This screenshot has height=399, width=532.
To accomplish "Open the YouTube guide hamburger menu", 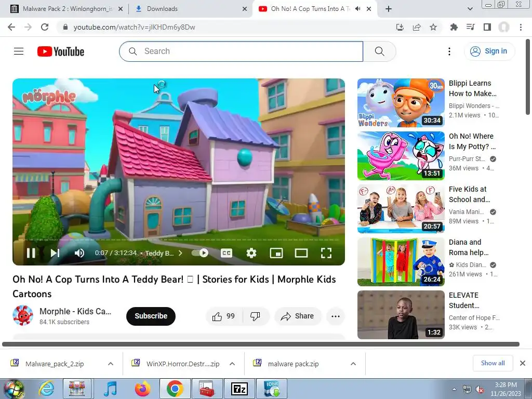I will 19,51.
